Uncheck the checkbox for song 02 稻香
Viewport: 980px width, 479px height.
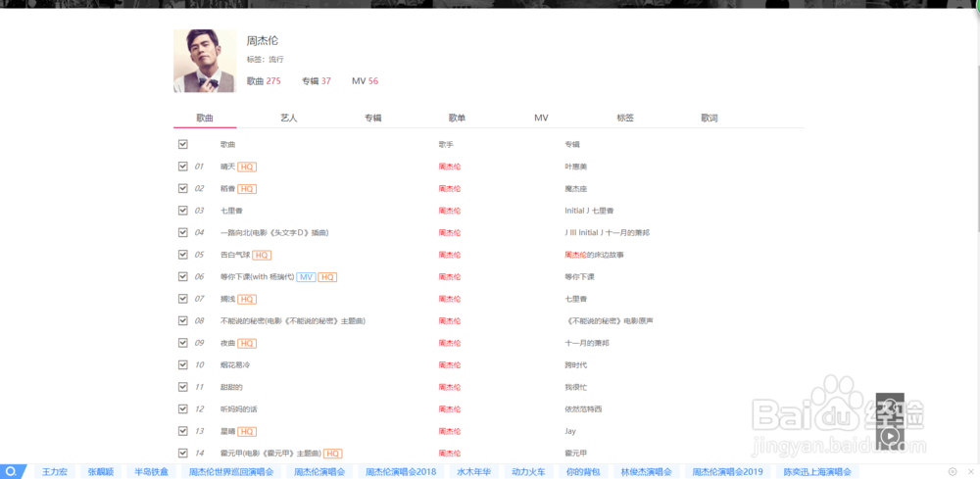(x=183, y=188)
